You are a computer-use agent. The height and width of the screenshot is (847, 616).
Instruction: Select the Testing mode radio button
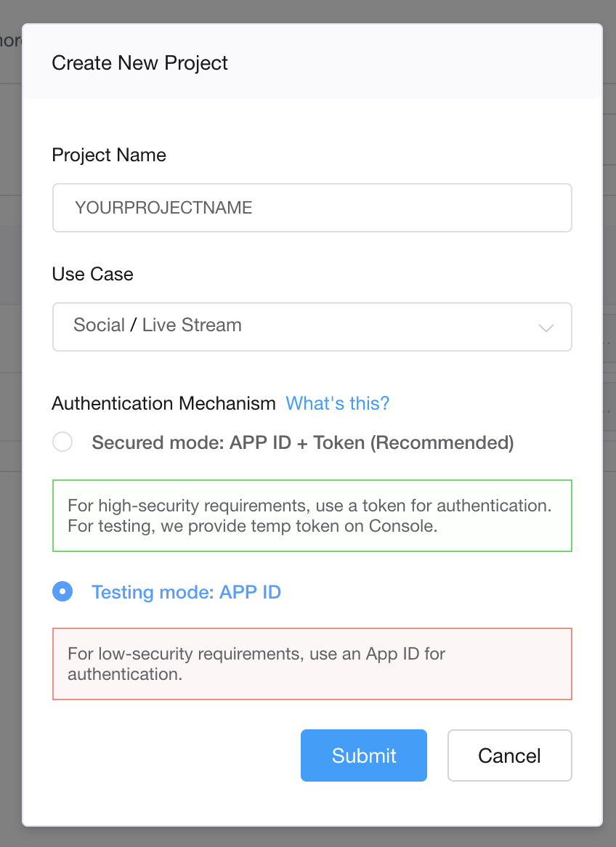pos(63,592)
